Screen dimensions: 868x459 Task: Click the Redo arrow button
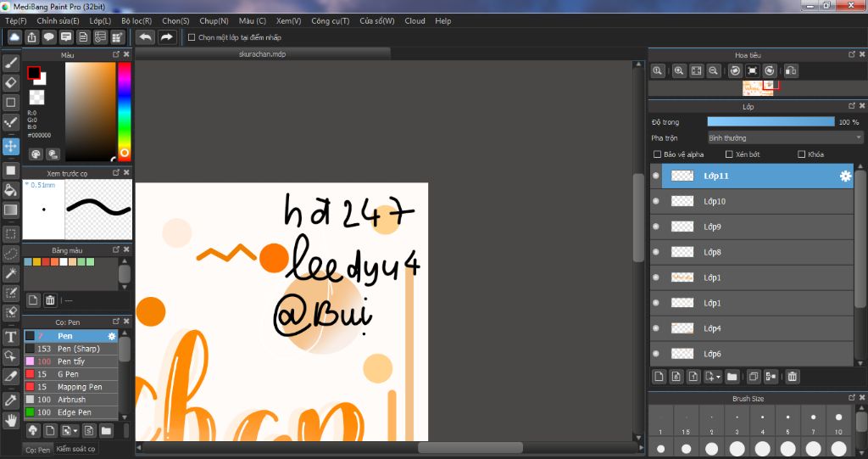166,37
